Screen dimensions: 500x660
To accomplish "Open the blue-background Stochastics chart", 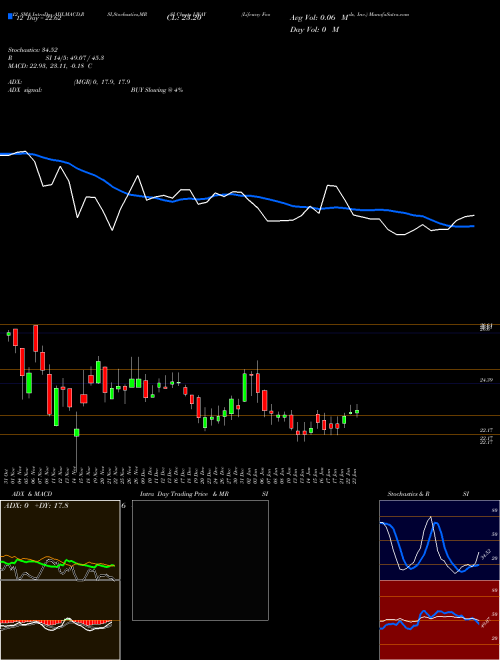I will tap(439, 540).
